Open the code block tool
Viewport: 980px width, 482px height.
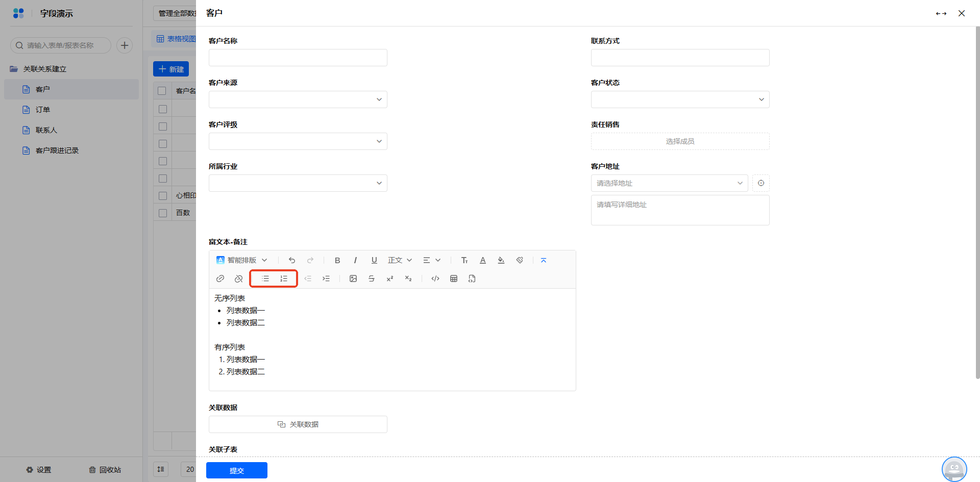435,278
